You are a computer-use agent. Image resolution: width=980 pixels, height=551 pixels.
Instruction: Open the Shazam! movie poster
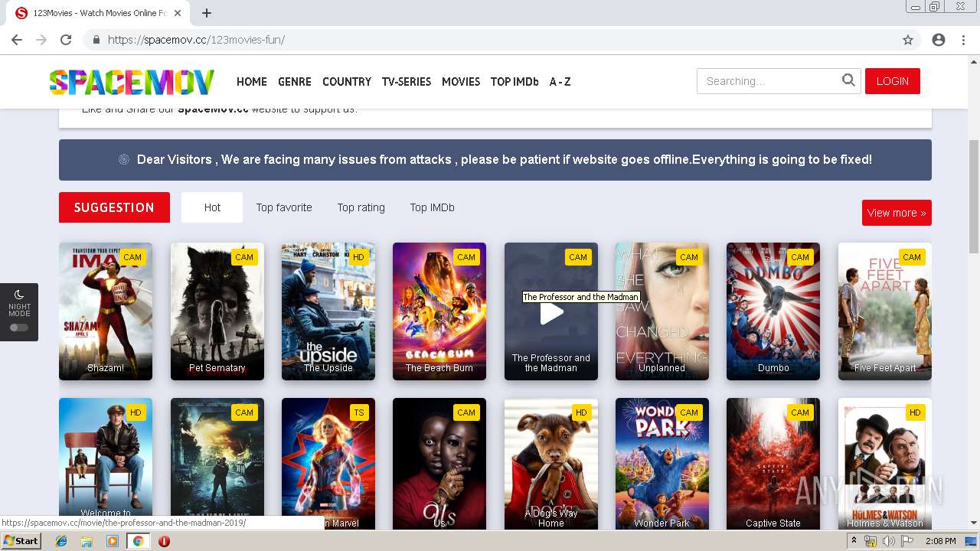click(x=106, y=311)
